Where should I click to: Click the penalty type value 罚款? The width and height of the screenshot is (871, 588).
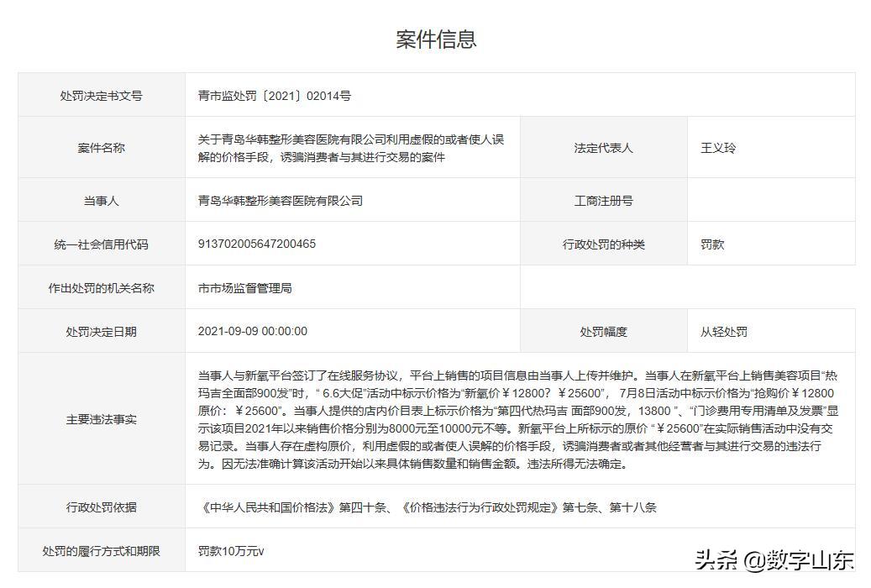coord(708,244)
